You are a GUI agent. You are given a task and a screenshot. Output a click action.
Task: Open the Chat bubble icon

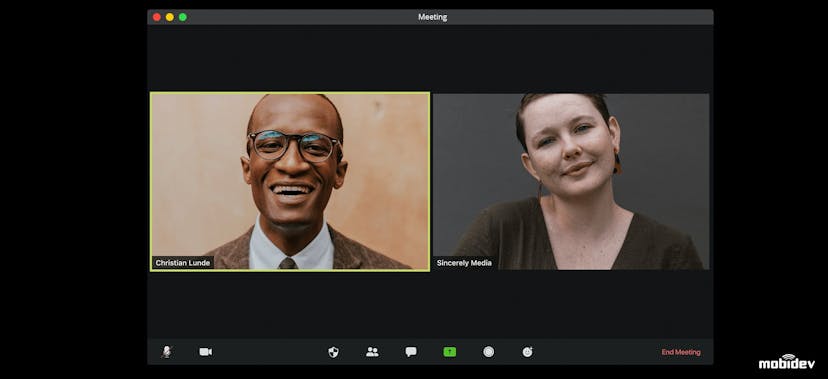(x=411, y=352)
